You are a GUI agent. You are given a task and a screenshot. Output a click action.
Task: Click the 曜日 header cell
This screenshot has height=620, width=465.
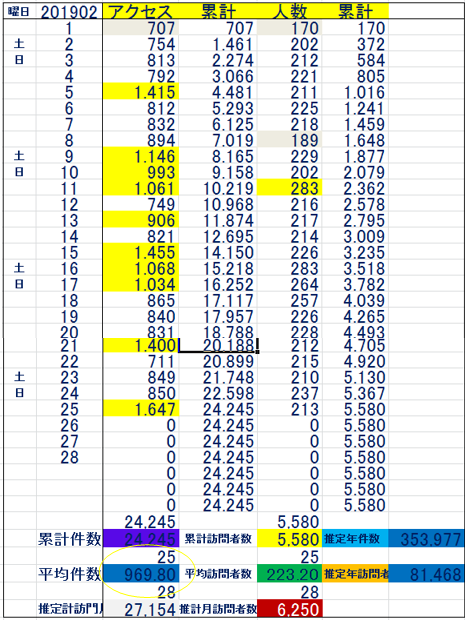point(19,12)
